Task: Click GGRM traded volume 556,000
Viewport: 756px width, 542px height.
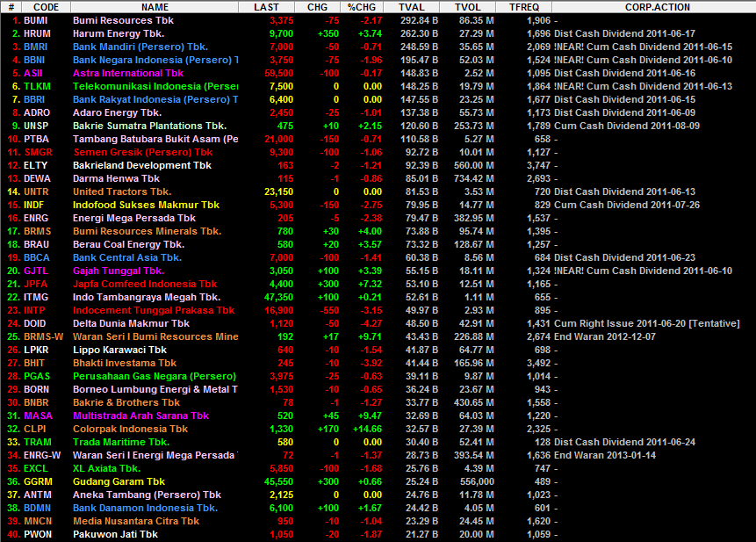Action: 477,481
